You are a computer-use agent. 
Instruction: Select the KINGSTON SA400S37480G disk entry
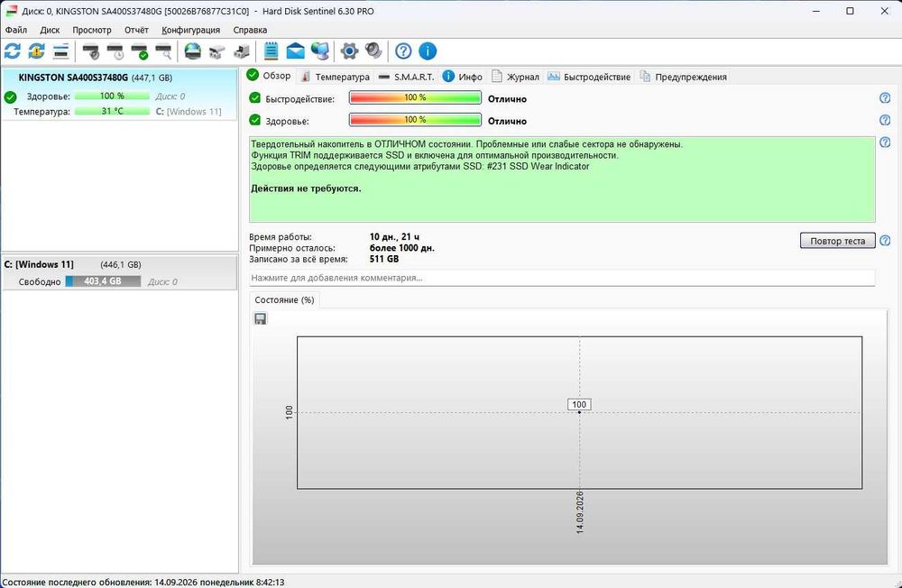pyautogui.click(x=119, y=94)
